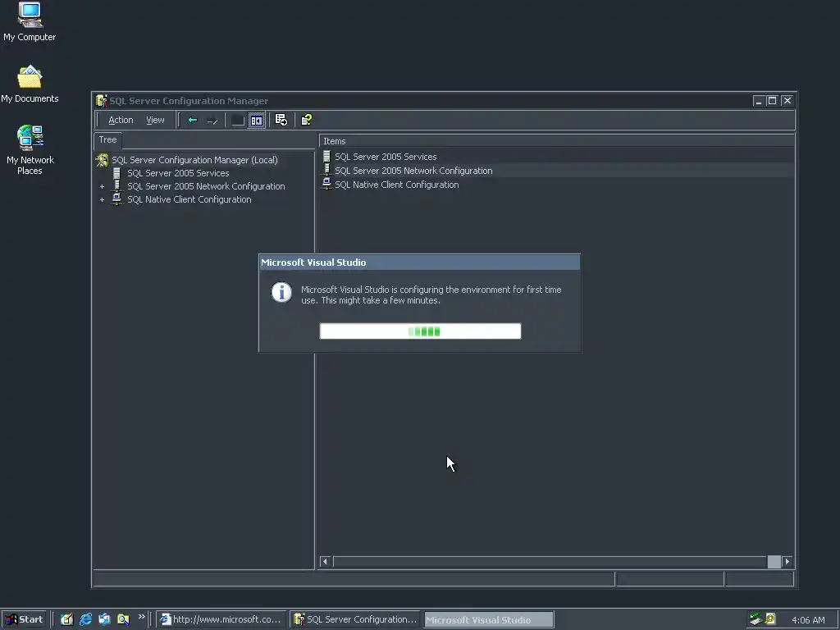Click the Up one level toolbar button

pos(237,120)
